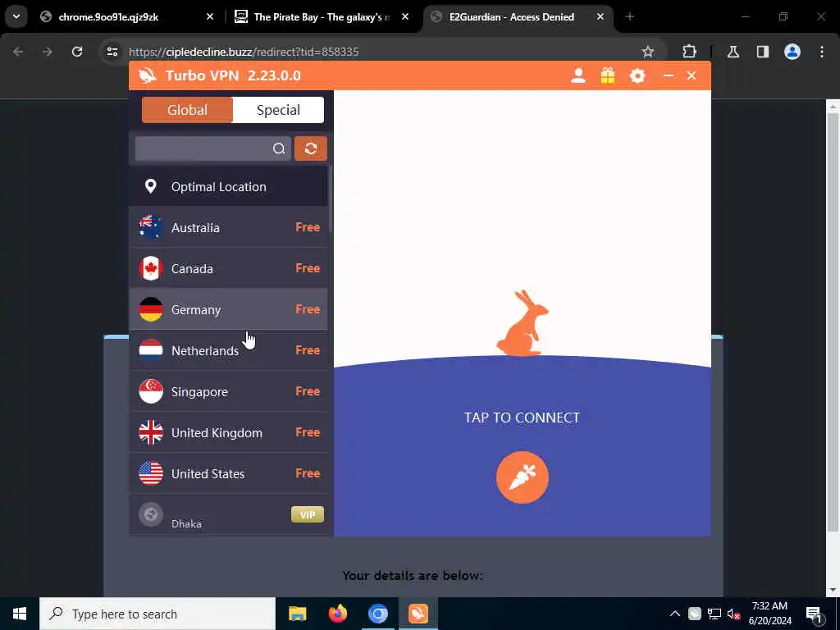The height and width of the screenshot is (630, 840).
Task: Open Turbo VPN taskbar icon
Action: click(x=418, y=614)
